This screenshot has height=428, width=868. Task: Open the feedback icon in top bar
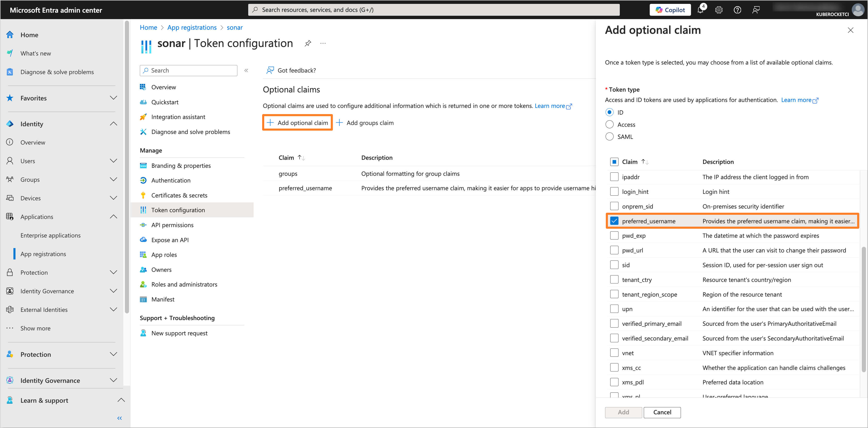coord(756,10)
